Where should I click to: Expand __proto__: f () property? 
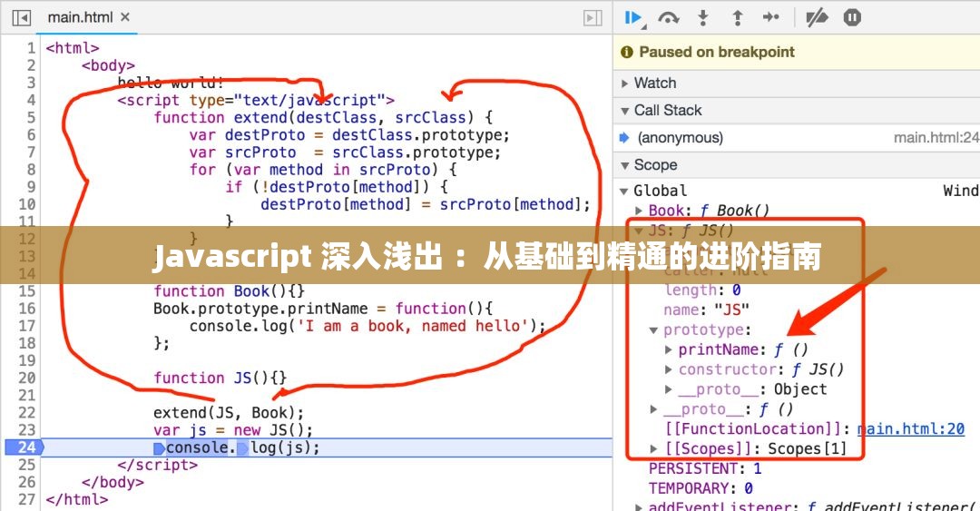[x=653, y=409]
